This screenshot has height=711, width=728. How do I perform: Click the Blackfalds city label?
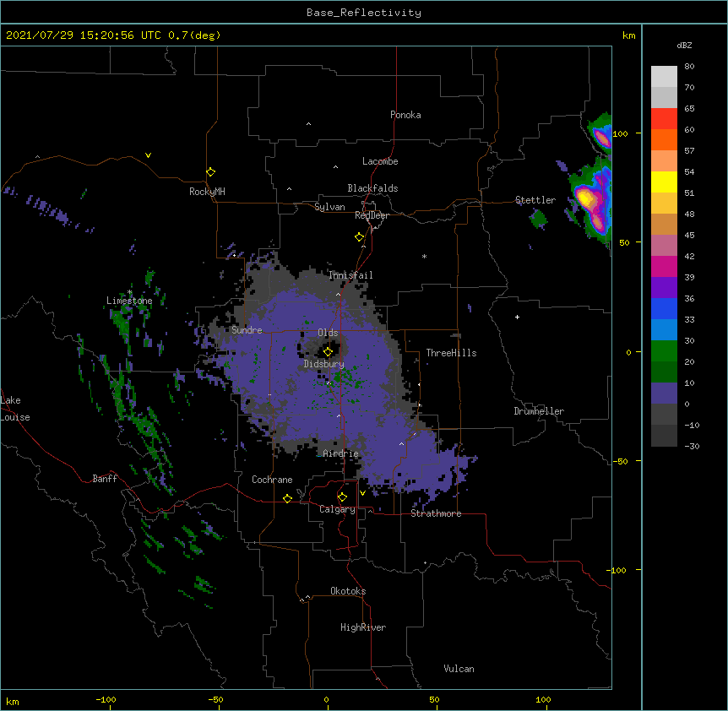click(x=372, y=188)
